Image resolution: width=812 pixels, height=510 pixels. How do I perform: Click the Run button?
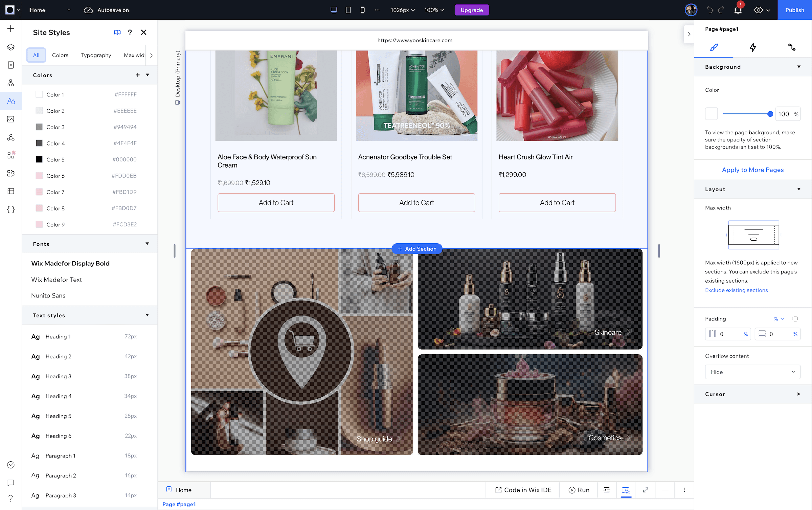click(x=579, y=490)
